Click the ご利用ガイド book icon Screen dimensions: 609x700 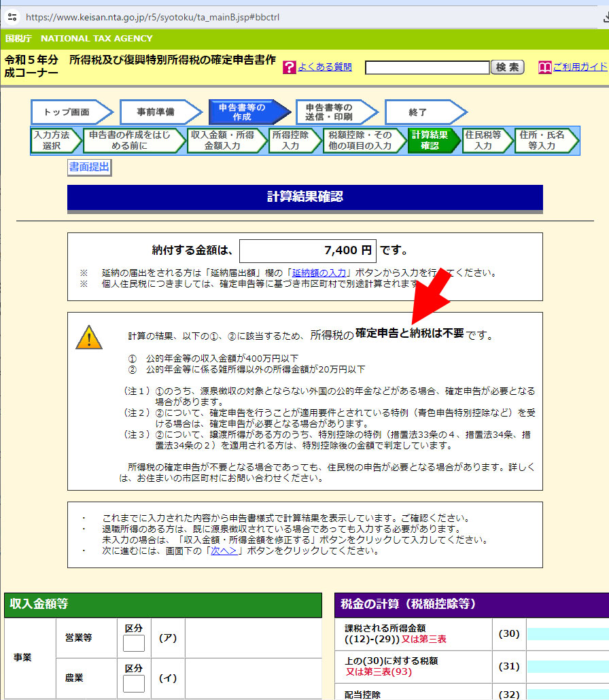coord(544,67)
